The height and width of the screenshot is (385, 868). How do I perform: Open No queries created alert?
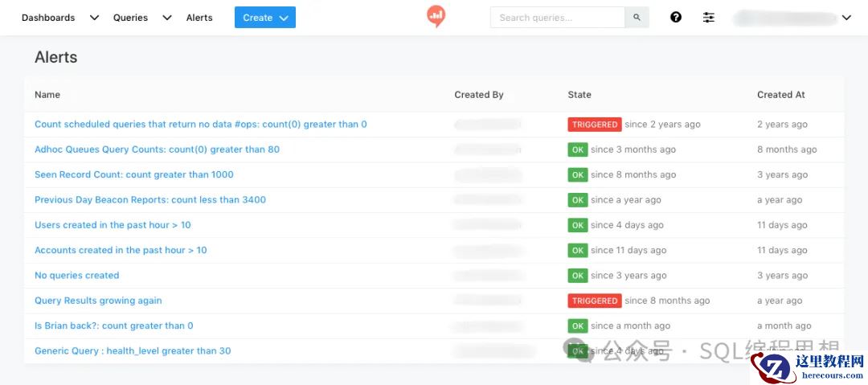pyautogui.click(x=77, y=276)
